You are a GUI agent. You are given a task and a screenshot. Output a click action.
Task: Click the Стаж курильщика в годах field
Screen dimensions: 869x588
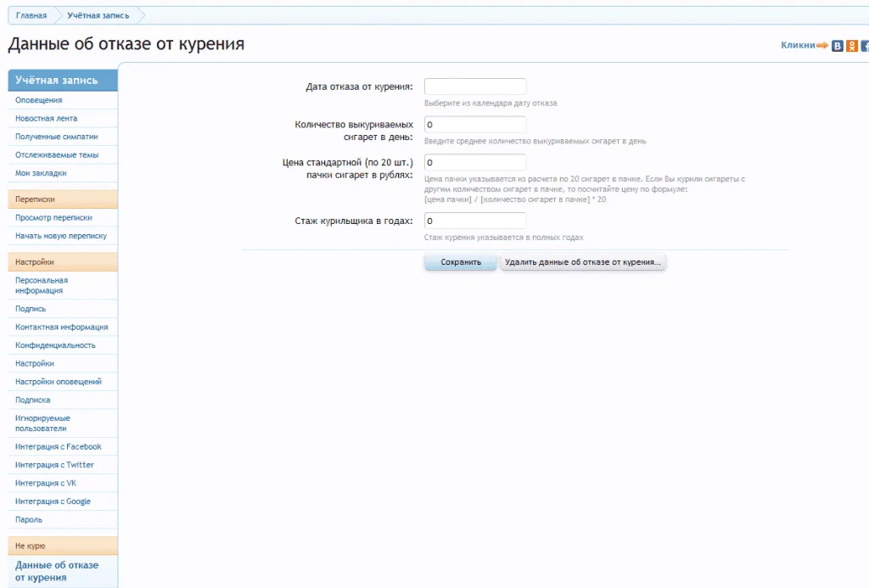tap(474, 221)
